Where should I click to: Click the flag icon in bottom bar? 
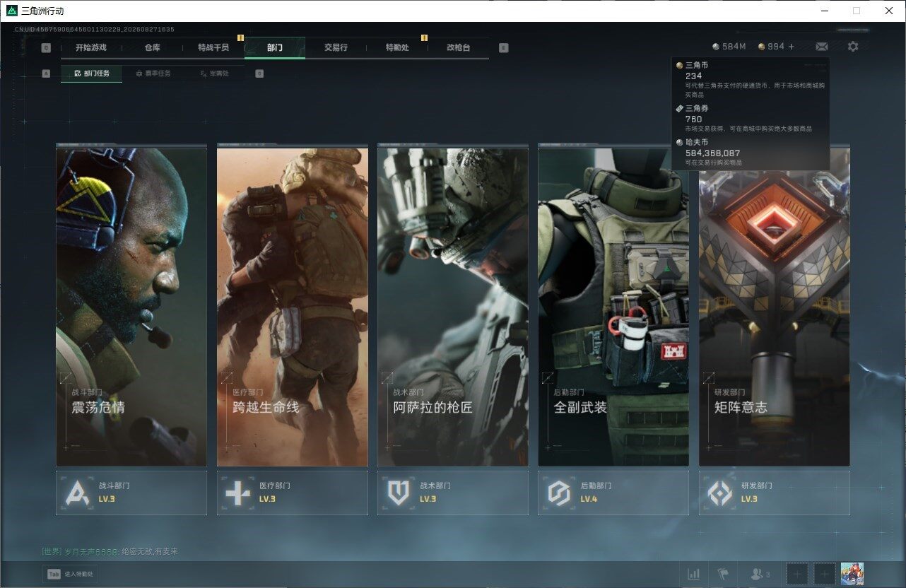click(x=722, y=574)
